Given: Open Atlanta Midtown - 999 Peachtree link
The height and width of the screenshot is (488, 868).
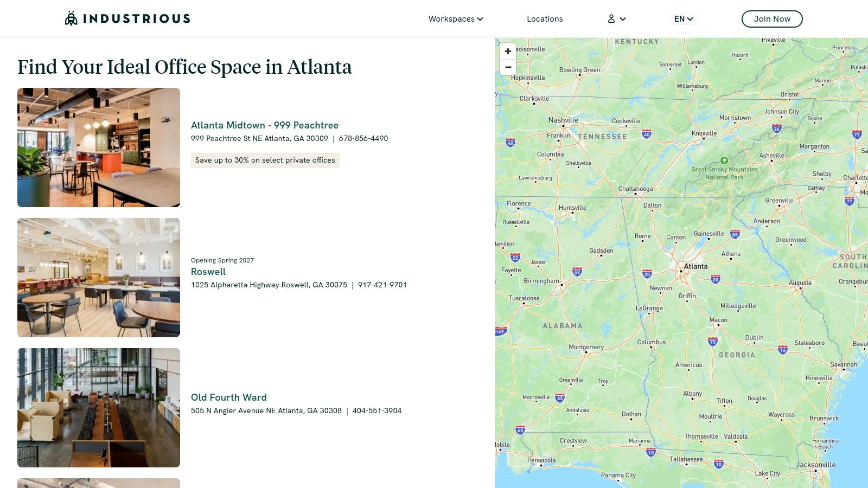Looking at the screenshot, I should tap(265, 125).
